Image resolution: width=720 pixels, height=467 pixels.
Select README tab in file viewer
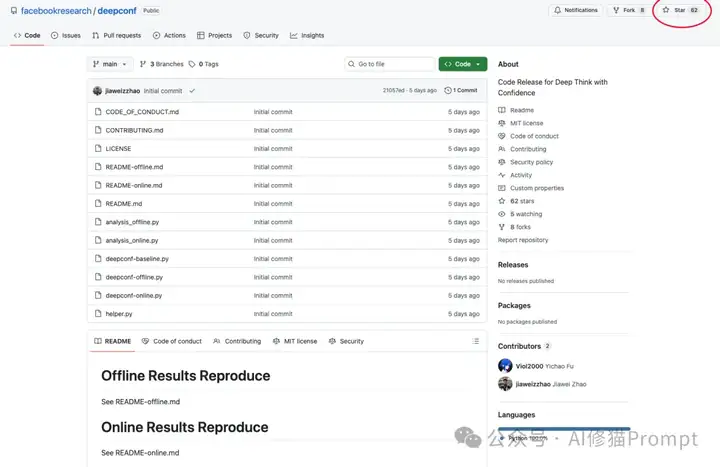tap(112, 341)
